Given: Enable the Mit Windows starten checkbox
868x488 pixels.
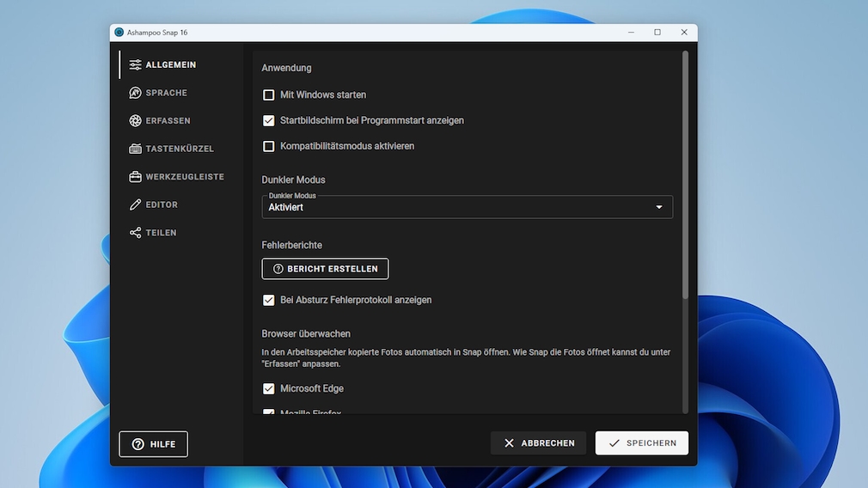Looking at the screenshot, I should [269, 95].
